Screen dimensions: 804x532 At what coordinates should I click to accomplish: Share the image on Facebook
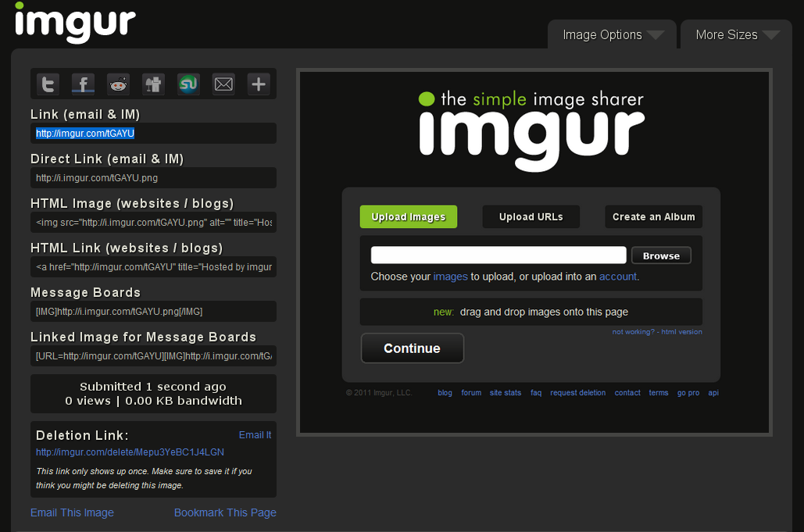click(82, 84)
